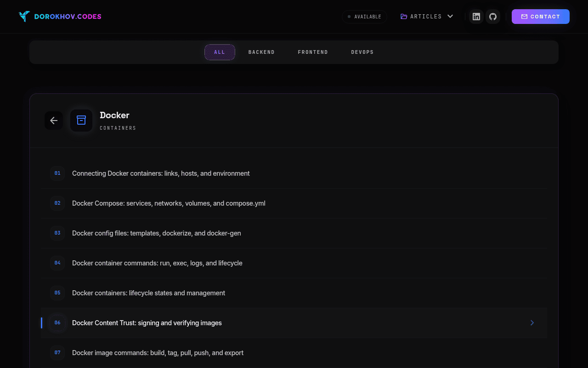Click the 03 number badge

[x=57, y=233]
